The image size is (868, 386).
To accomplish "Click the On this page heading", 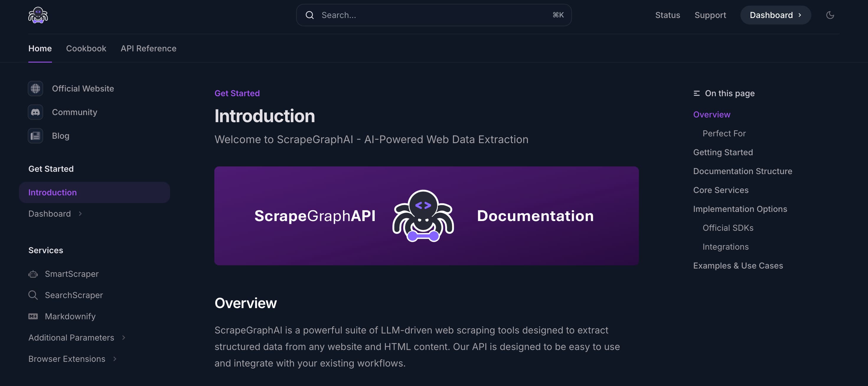I will click(x=730, y=93).
